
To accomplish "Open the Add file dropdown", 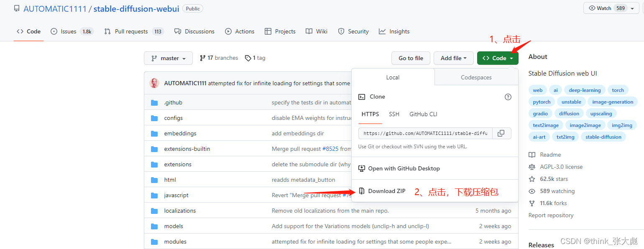I will tap(453, 58).
